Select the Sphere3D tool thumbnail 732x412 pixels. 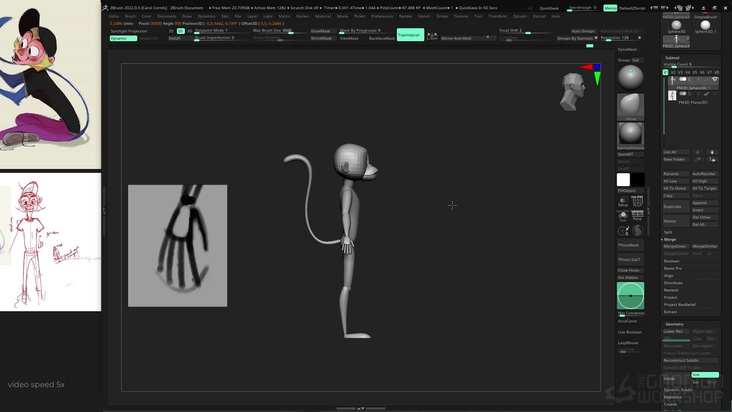pyautogui.click(x=676, y=27)
